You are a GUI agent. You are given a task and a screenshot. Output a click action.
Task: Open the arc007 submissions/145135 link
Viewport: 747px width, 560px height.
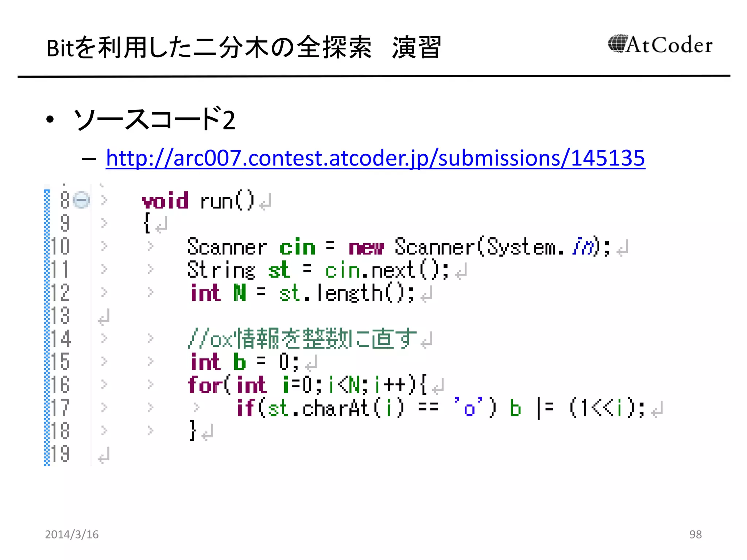click(375, 158)
